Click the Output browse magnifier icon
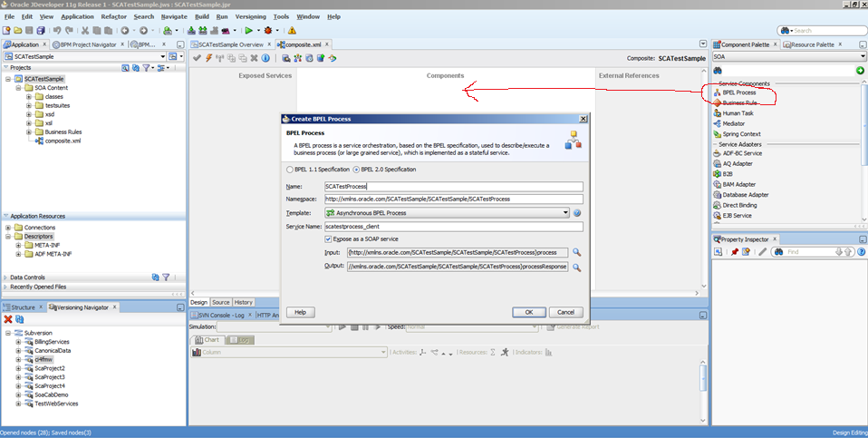The image size is (868, 438). click(576, 268)
